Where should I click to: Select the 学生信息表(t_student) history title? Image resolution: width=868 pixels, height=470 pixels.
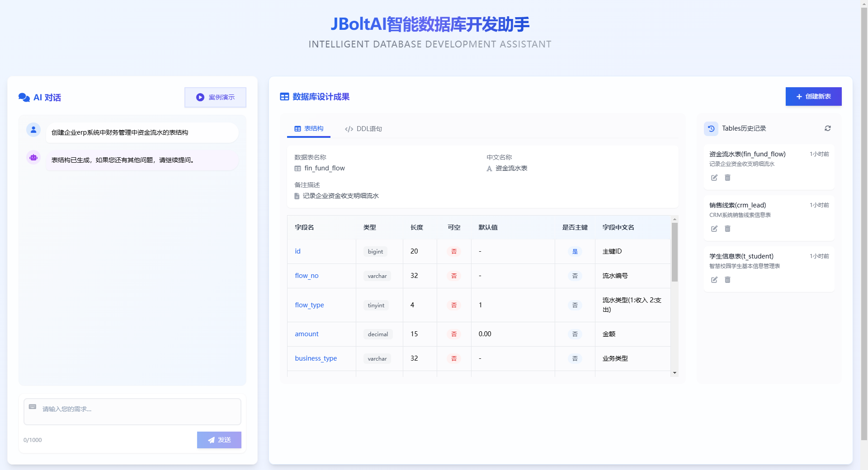tap(741, 256)
